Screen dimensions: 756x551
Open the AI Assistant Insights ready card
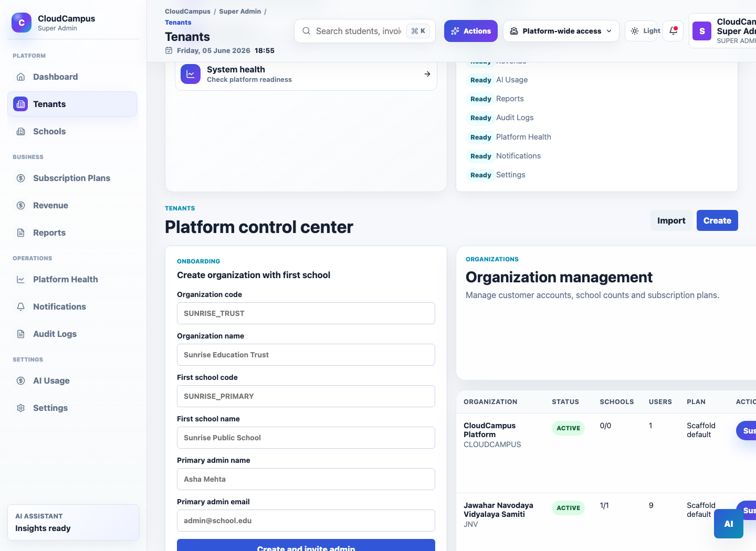tap(73, 522)
